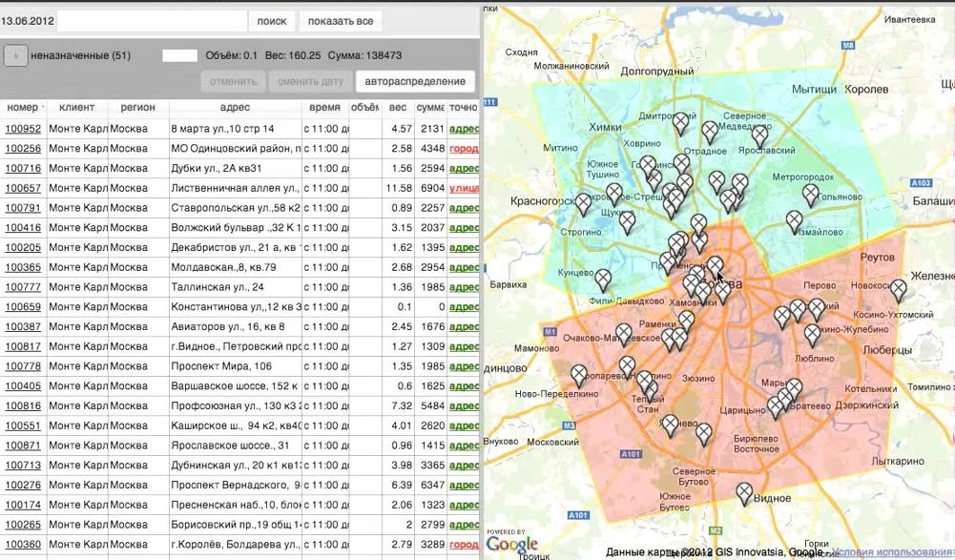Viewport: 955px width, 560px height.
Task: Select the map pin near Красногорск
Action: pos(584,203)
